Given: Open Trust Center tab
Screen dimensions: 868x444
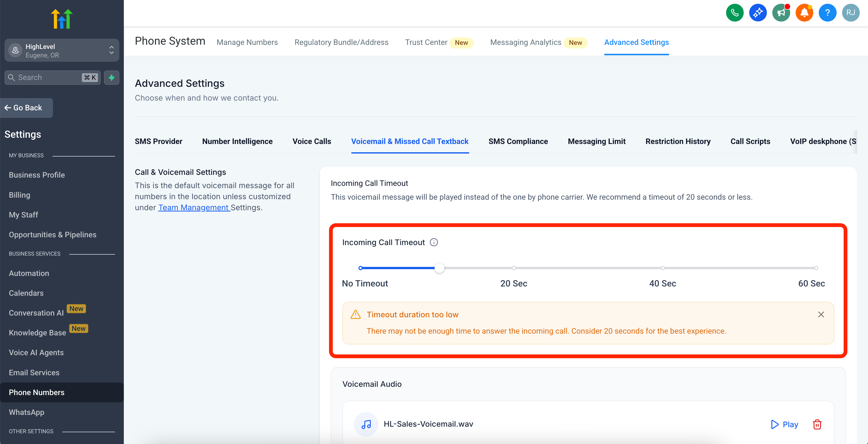Looking at the screenshot, I should tap(426, 42).
